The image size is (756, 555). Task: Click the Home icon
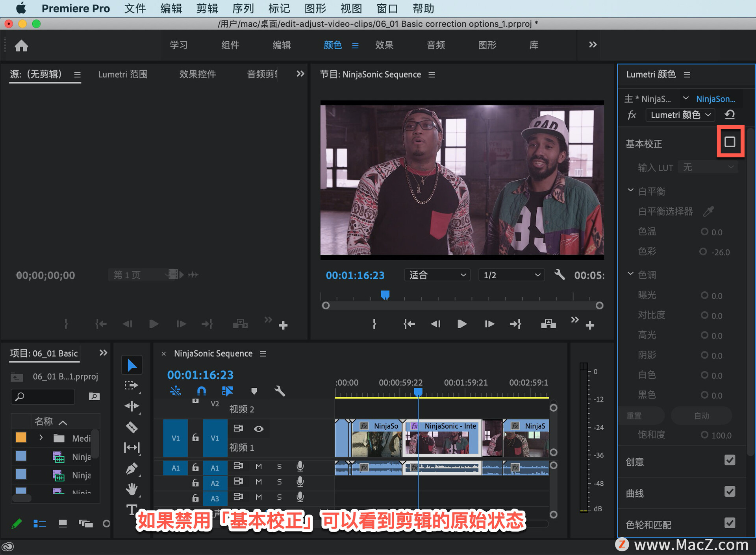[x=21, y=46]
